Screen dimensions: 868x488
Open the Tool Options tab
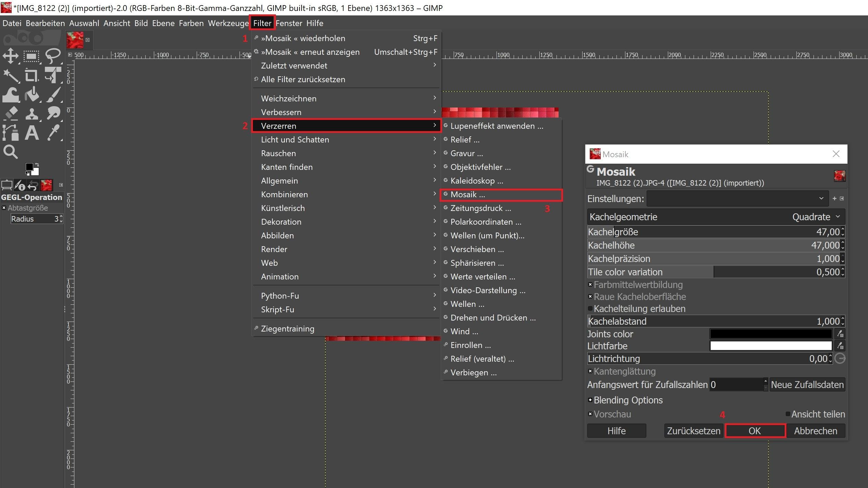(7, 185)
